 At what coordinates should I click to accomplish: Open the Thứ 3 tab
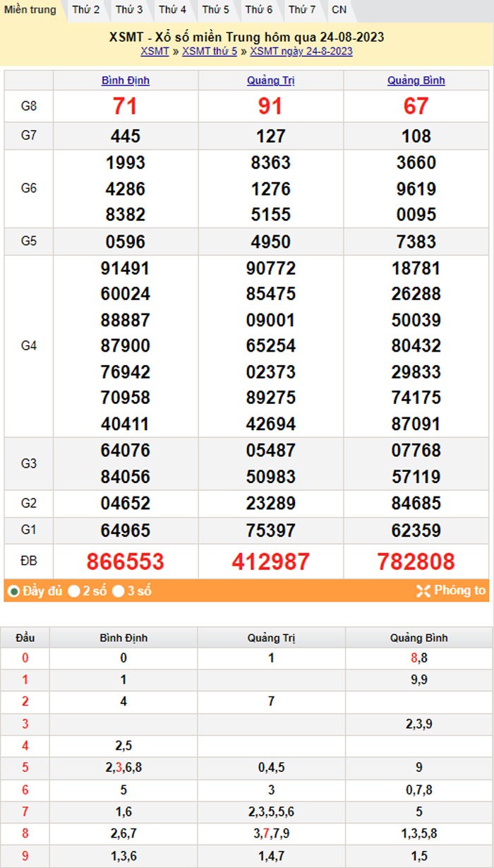(129, 10)
